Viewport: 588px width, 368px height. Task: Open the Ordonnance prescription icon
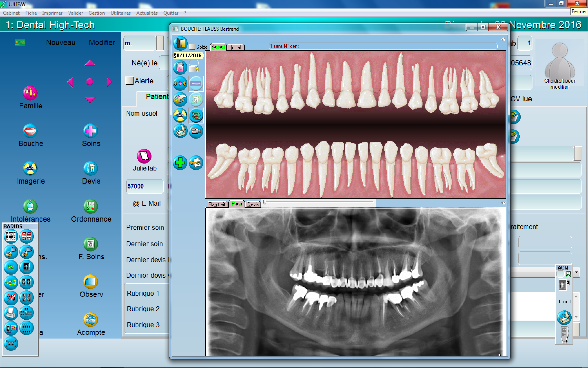[90, 206]
